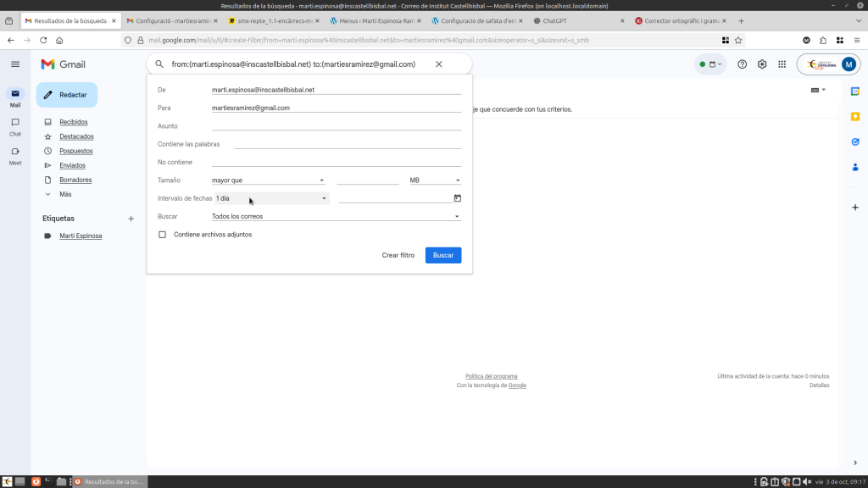868x488 pixels.
Task: Open the Enviados folder
Action: pyautogui.click(x=72, y=165)
